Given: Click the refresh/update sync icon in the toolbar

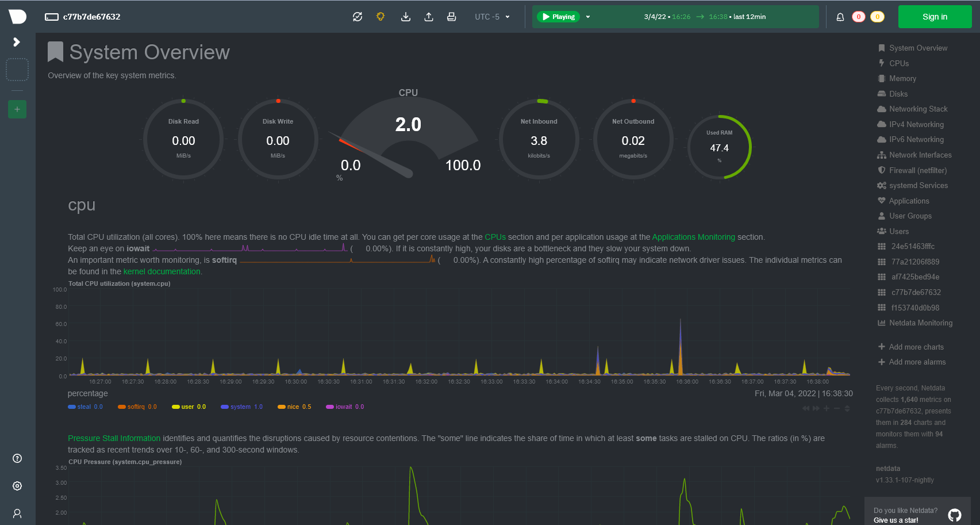Looking at the screenshot, I should click(358, 17).
